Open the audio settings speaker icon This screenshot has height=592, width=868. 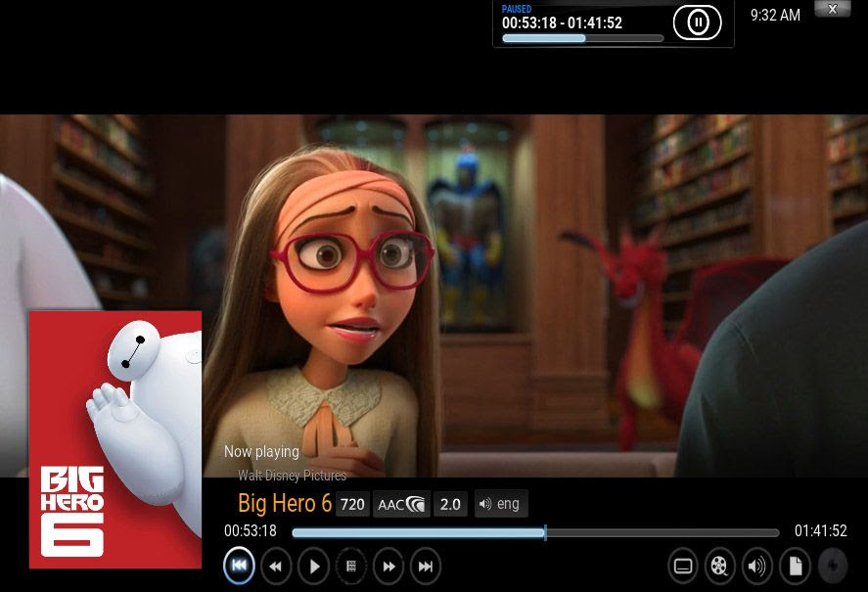pos(757,566)
